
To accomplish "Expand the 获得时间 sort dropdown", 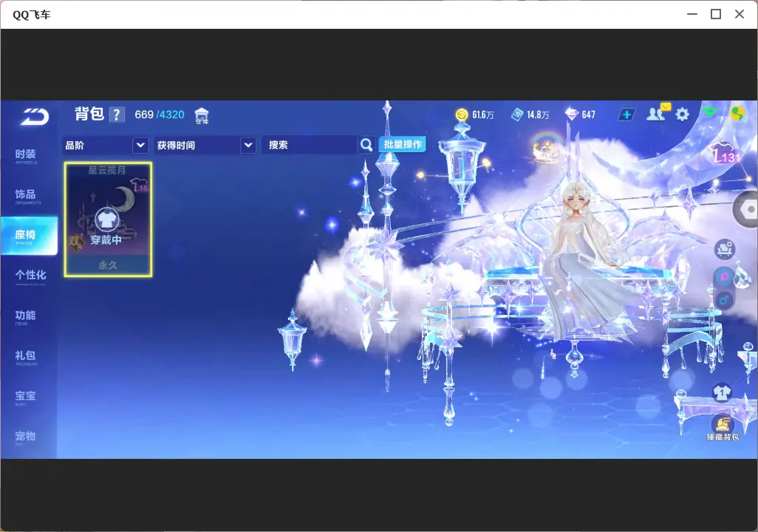I will pyautogui.click(x=205, y=145).
